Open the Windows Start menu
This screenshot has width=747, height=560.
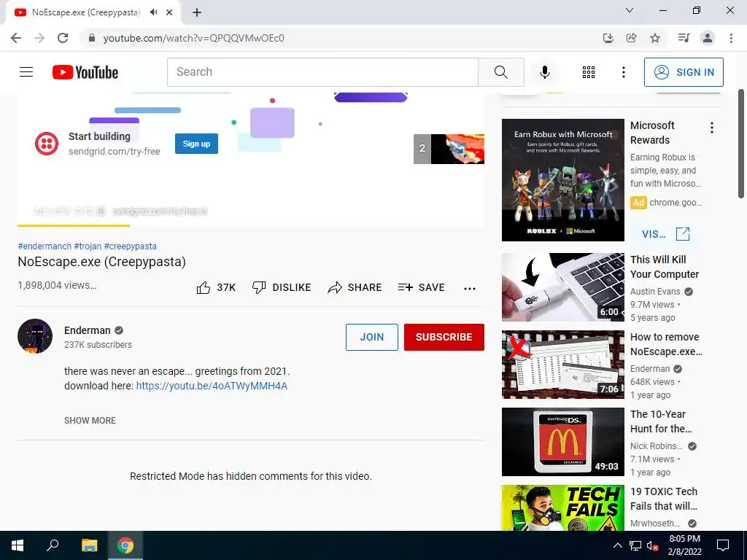[x=18, y=545]
